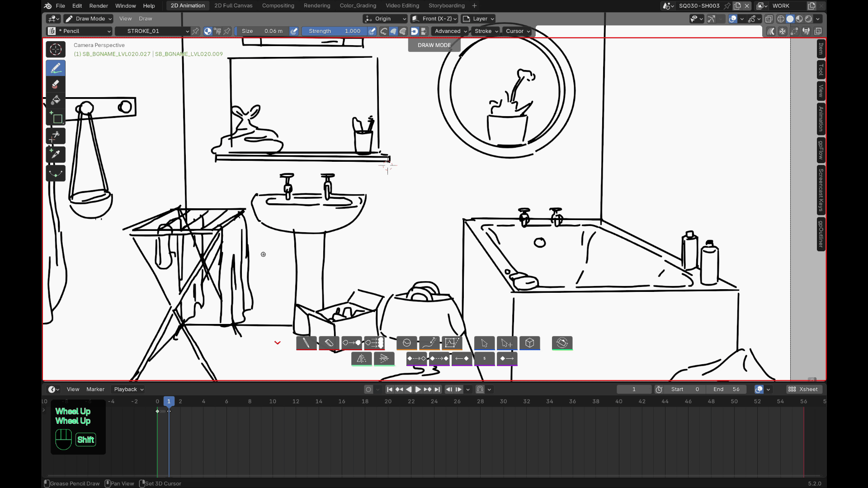This screenshot has width=868, height=488.
Task: Toggle size pressure sensitivity
Action: pos(294,31)
